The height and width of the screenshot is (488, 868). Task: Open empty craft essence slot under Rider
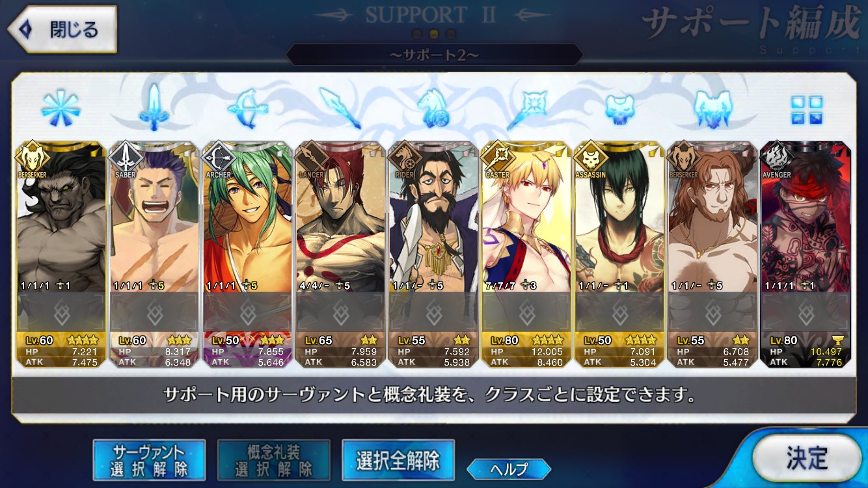coord(433,312)
